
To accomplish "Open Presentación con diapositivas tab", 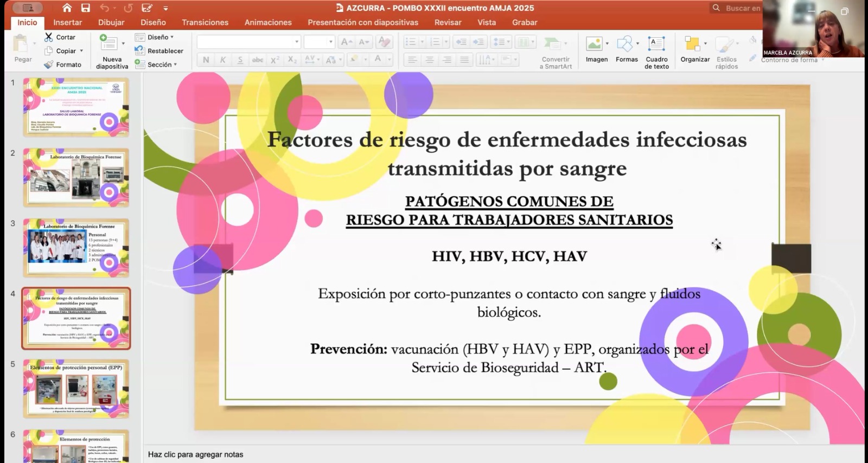I will 363,22.
